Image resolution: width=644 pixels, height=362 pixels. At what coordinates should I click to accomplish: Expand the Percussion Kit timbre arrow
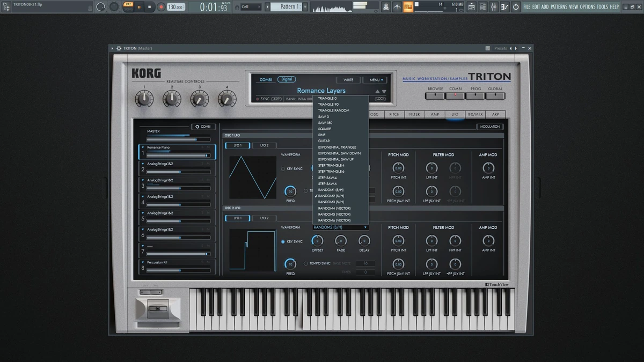click(143, 262)
